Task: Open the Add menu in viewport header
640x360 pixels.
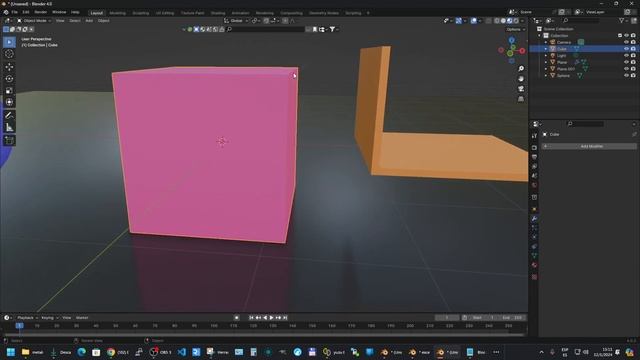Action: 89,20
